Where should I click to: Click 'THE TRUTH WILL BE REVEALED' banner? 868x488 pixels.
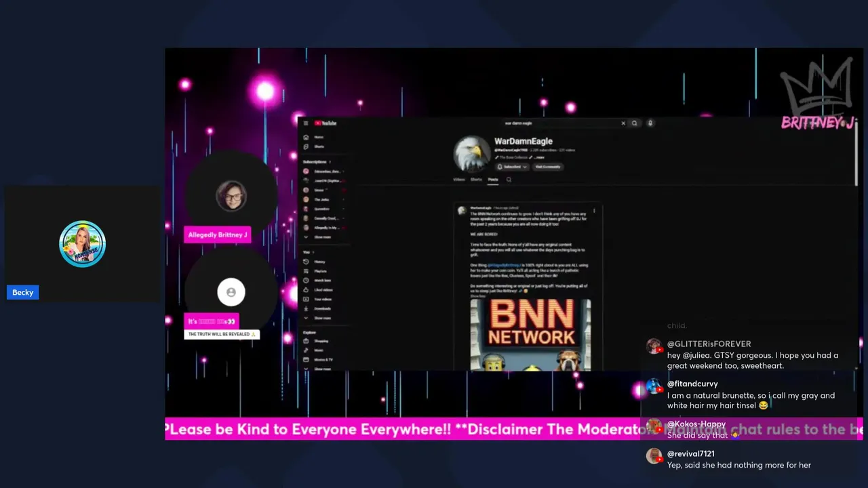click(x=222, y=334)
